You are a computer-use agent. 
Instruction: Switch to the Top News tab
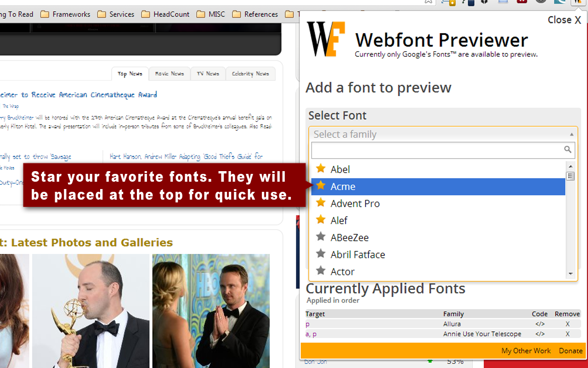130,74
